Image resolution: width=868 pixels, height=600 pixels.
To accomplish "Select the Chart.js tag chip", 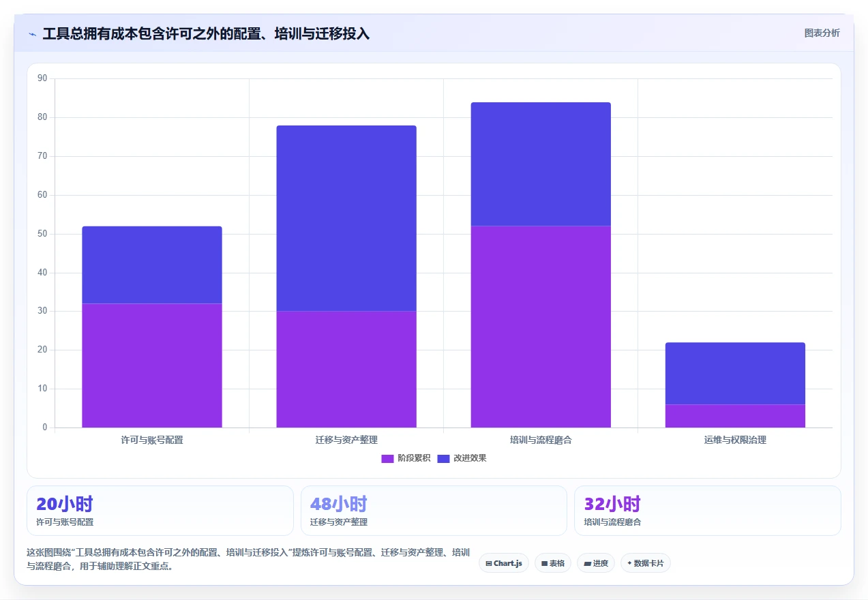I will (x=504, y=563).
